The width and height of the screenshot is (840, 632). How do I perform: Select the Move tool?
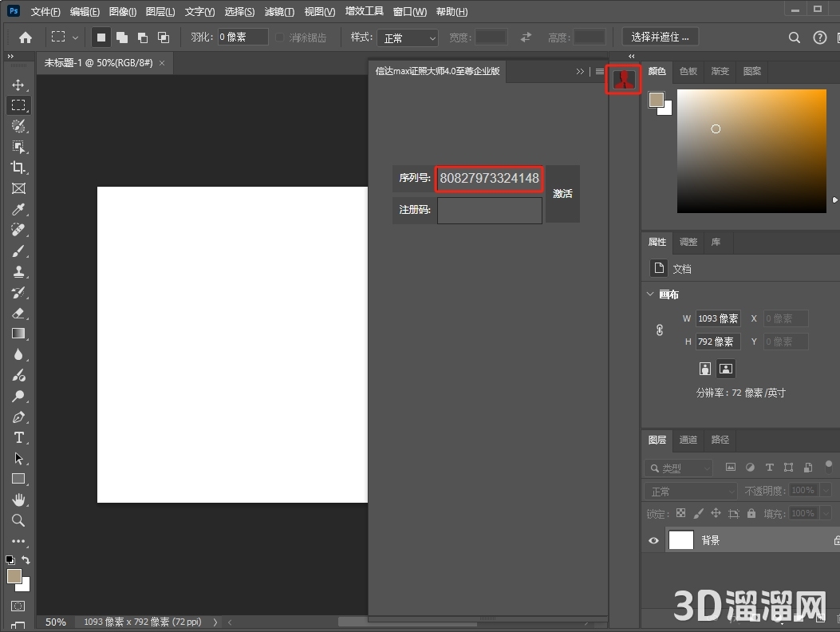click(18, 85)
